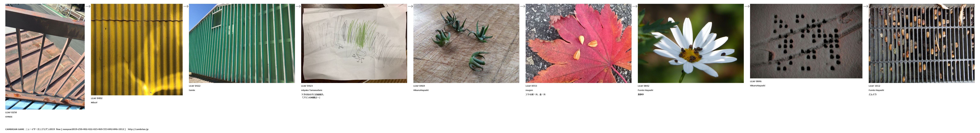The width and height of the screenshot is (980, 133).
Task: Click the LEAF 1012 label
Action: 875,86
